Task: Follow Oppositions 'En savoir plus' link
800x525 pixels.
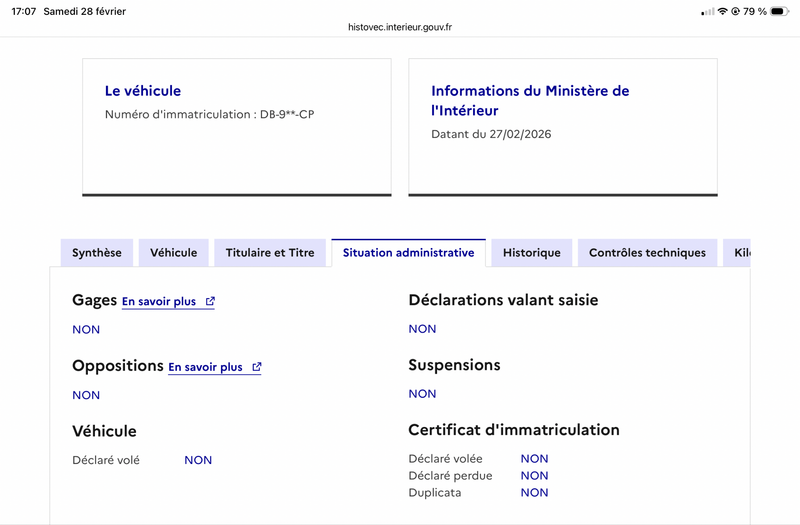Action: tap(205, 367)
